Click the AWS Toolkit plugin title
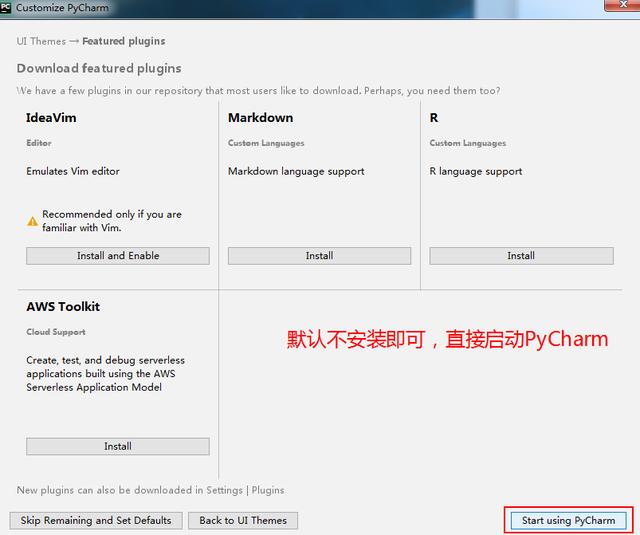 (63, 306)
